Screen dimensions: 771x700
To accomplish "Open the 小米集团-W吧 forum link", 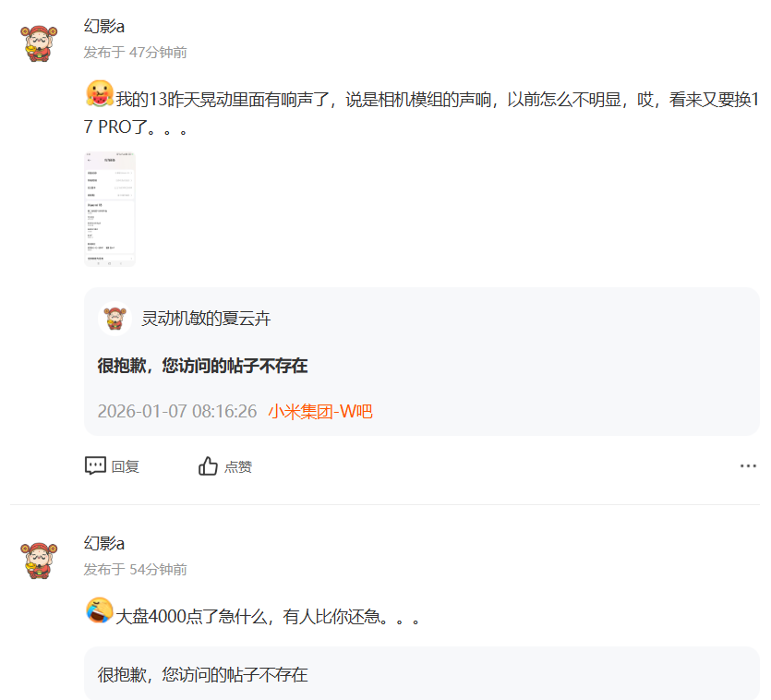I will coord(320,411).
